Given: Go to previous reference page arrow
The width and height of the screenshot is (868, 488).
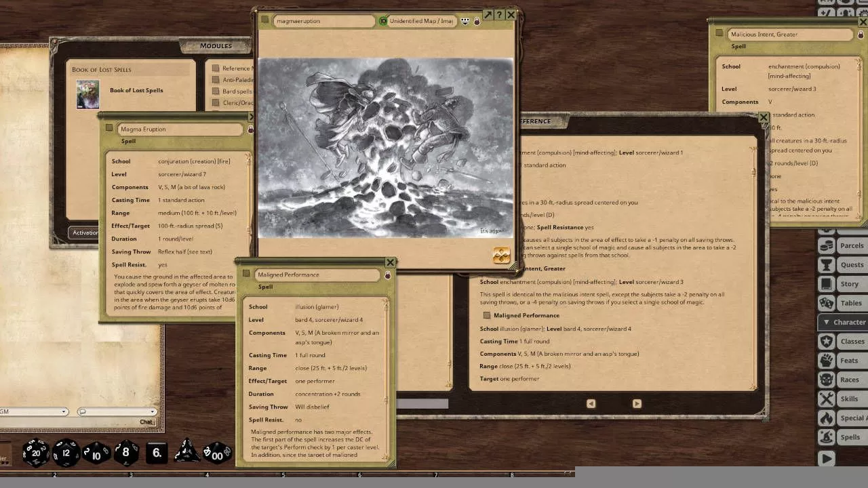Looking at the screenshot, I should coord(591,403).
